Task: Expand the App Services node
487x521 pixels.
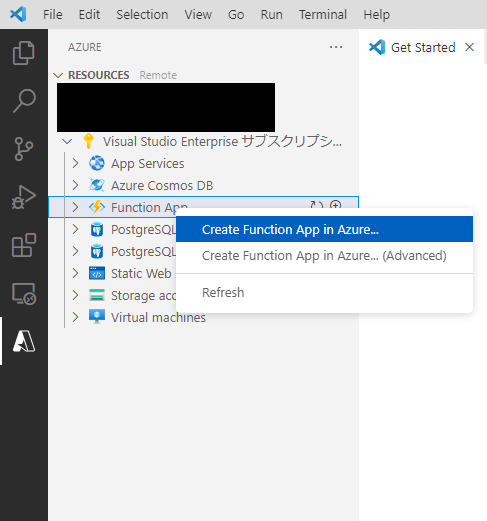Action: point(76,163)
